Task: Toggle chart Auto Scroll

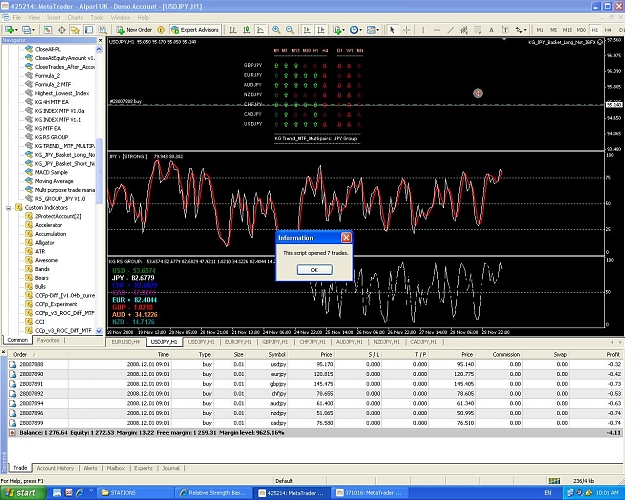Action: tap(307, 30)
